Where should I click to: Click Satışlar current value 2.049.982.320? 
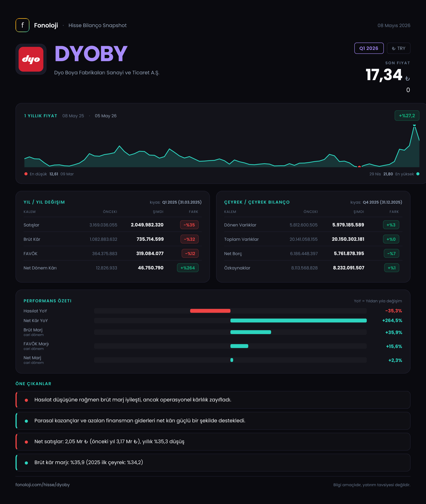point(147,225)
